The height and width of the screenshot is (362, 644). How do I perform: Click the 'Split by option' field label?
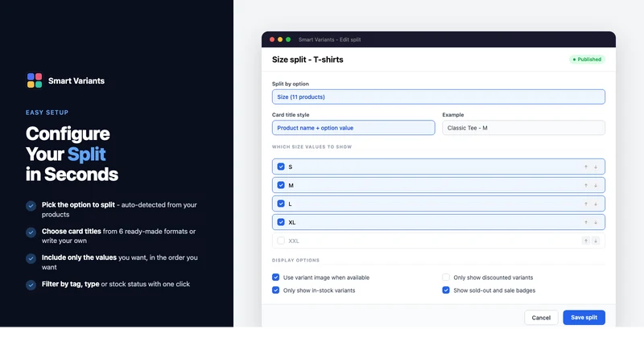pyautogui.click(x=291, y=84)
